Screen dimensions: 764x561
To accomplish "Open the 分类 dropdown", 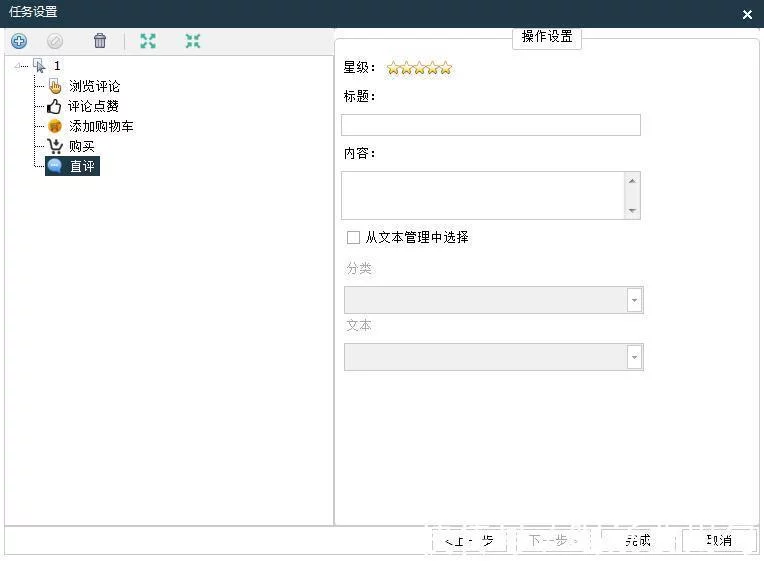I will (494, 300).
